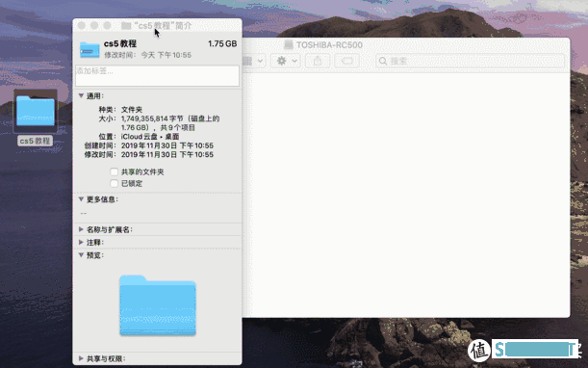Expand the 注释 section
588x368 pixels.
tap(81, 242)
